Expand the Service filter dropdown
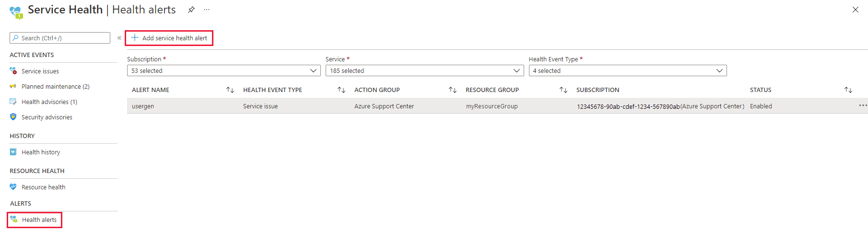 [x=424, y=70]
